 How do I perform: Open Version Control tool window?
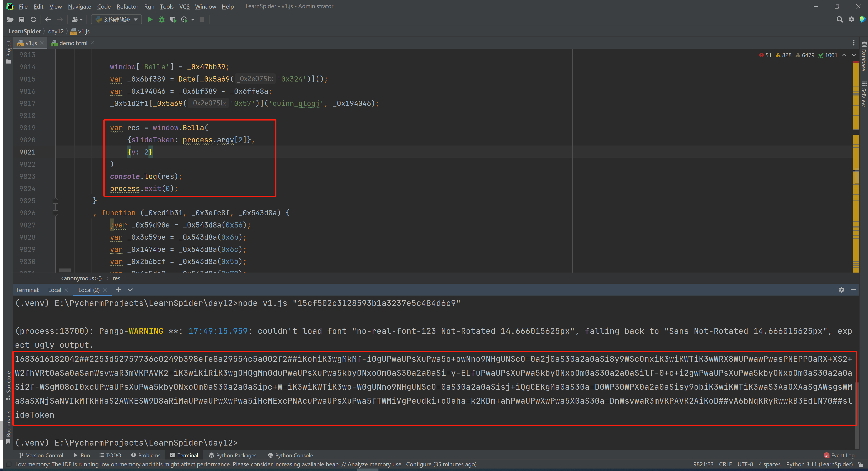pos(41,455)
